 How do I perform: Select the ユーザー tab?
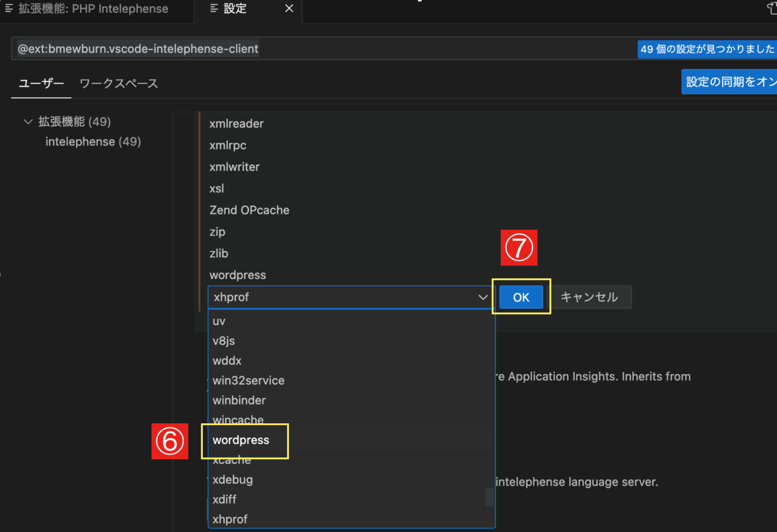pyautogui.click(x=40, y=83)
